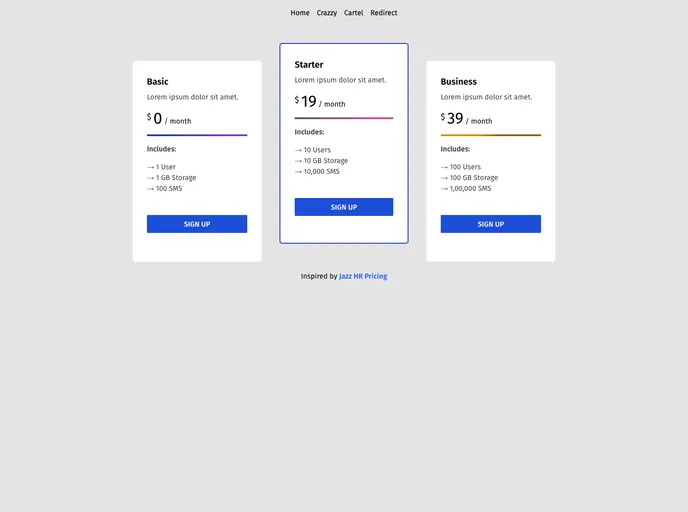Click the Starter plan heading

pyautogui.click(x=309, y=65)
